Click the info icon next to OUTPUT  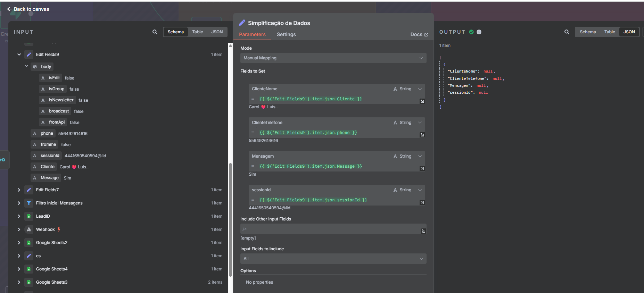pos(479,32)
